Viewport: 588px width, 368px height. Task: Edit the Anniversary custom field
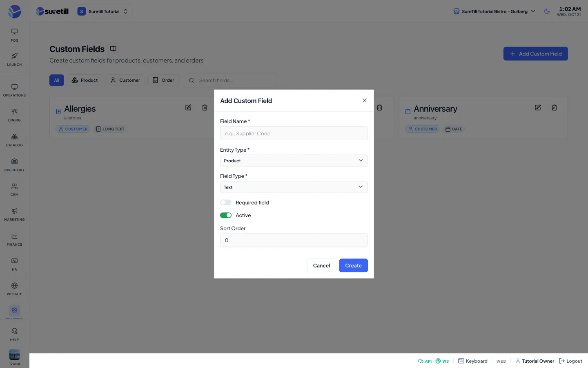538,108
